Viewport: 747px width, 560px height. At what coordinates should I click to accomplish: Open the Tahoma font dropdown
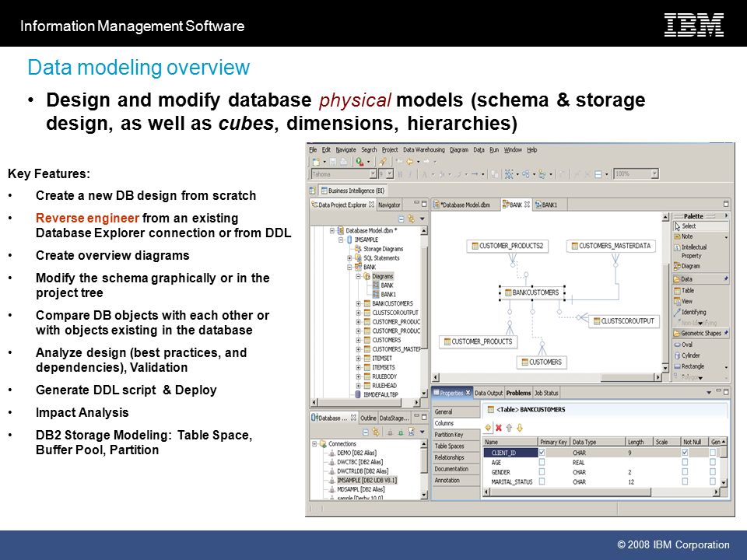tap(373, 174)
